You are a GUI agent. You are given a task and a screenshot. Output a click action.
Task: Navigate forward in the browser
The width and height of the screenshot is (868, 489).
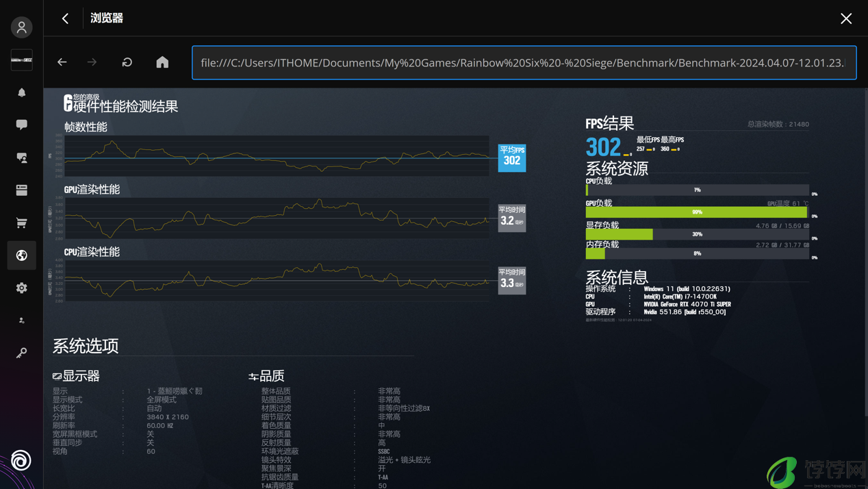(x=92, y=62)
